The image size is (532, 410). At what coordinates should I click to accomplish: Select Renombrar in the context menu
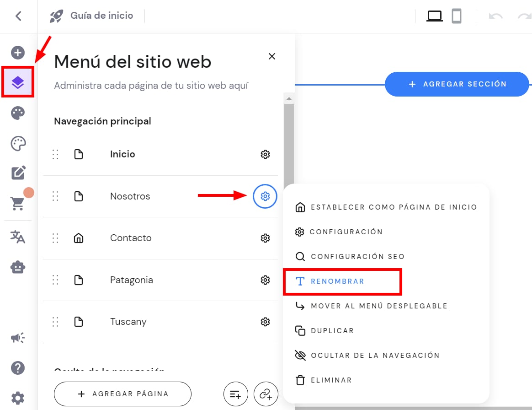(x=337, y=281)
